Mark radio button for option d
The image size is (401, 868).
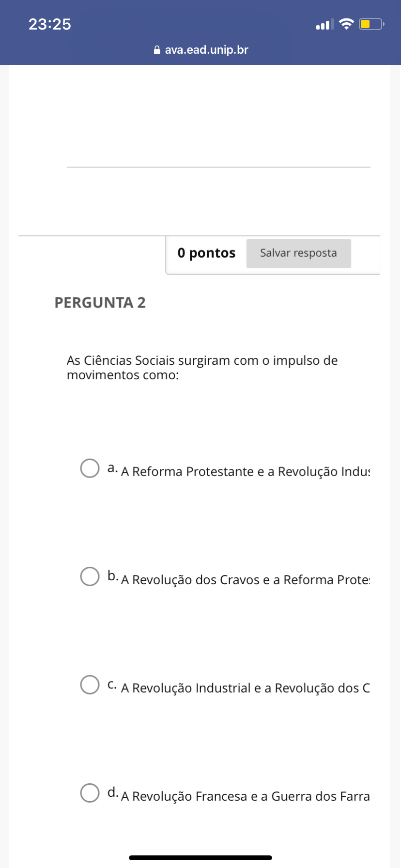90,793
